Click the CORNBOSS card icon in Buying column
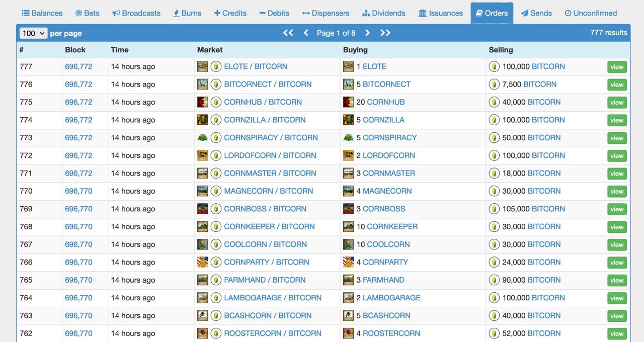The image size is (644, 342). point(348,209)
